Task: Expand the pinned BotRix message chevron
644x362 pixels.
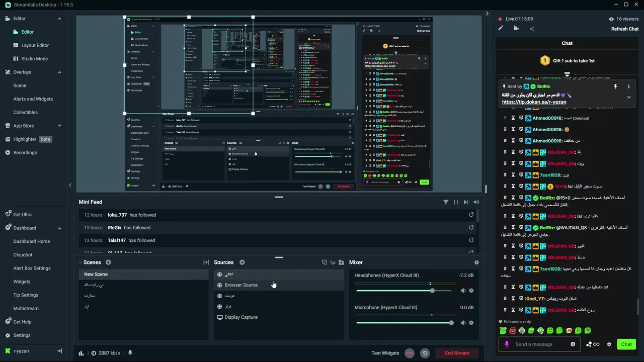Action: pyautogui.click(x=628, y=97)
